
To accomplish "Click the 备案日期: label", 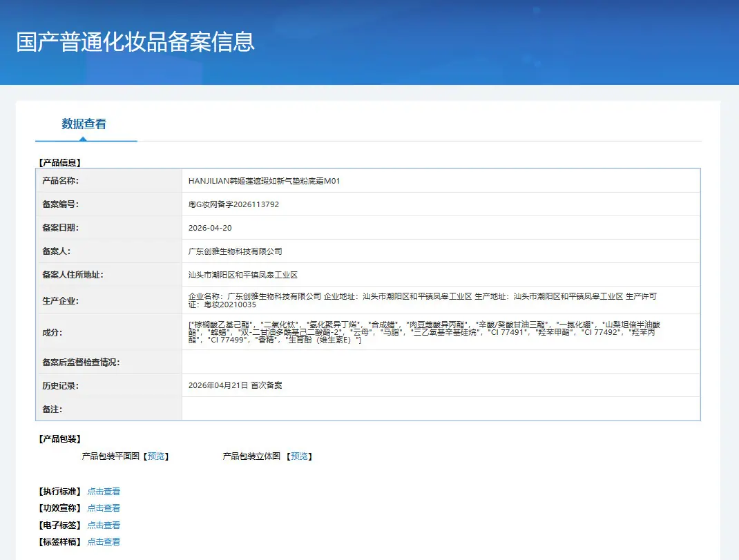I will point(61,228).
